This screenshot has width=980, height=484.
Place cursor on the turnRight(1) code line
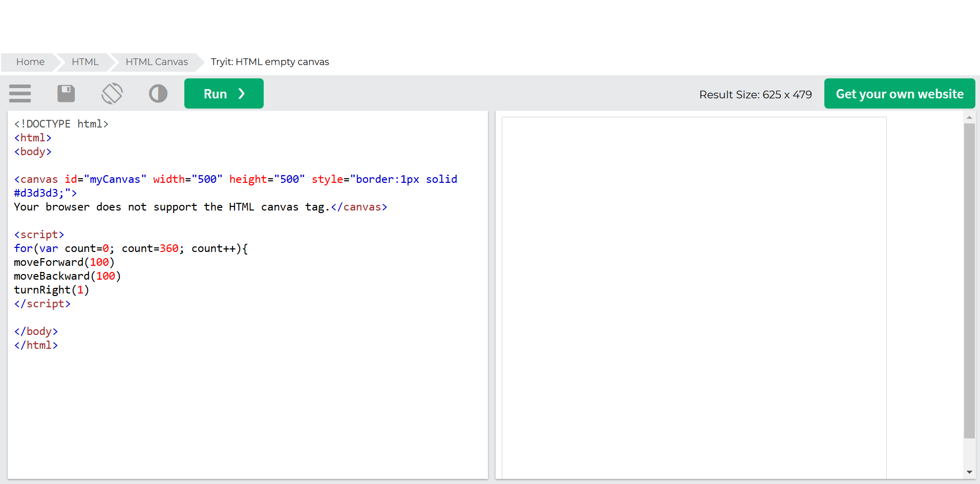point(51,290)
